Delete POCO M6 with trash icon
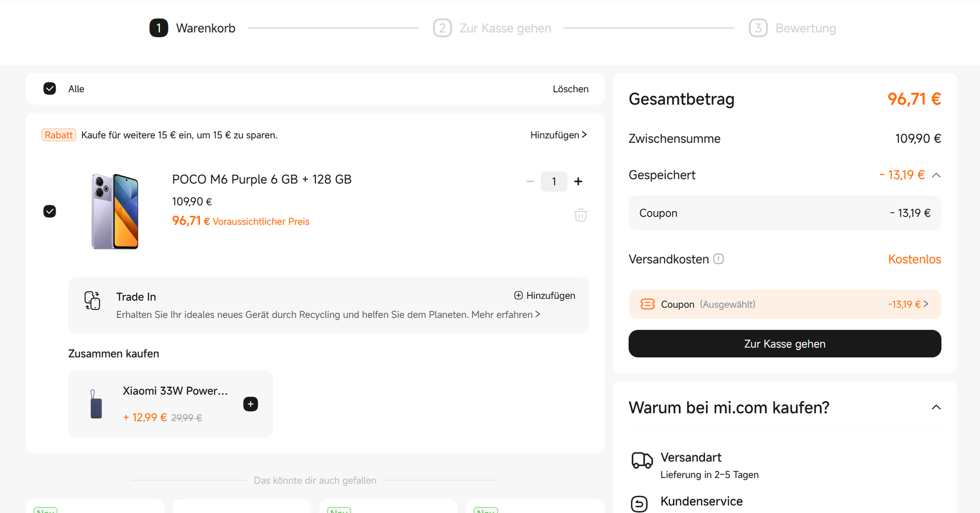Image resolution: width=980 pixels, height=513 pixels. [x=580, y=215]
